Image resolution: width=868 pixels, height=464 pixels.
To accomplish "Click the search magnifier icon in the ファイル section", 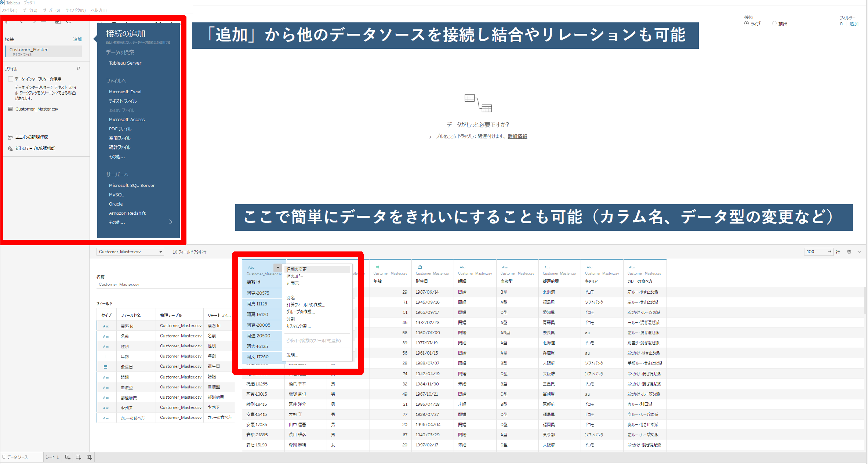I will tap(78, 69).
